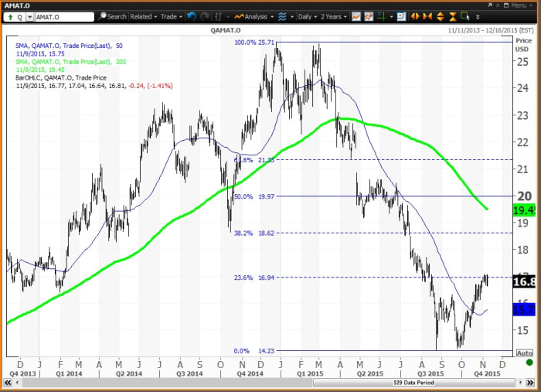Click the chart layout window icon
The image size is (541, 392).
point(401,16)
